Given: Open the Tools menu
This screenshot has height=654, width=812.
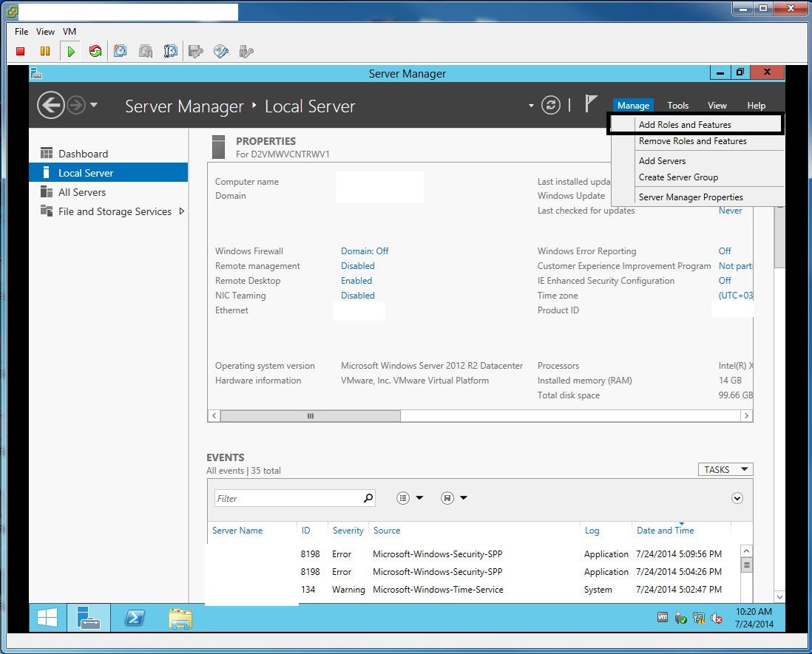Looking at the screenshot, I should [x=677, y=106].
